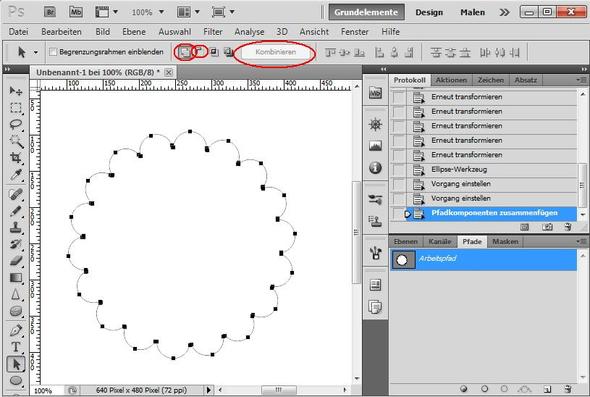The width and height of the screenshot is (590, 397).
Task: Select the History Brush tool
Action: [x=15, y=244]
